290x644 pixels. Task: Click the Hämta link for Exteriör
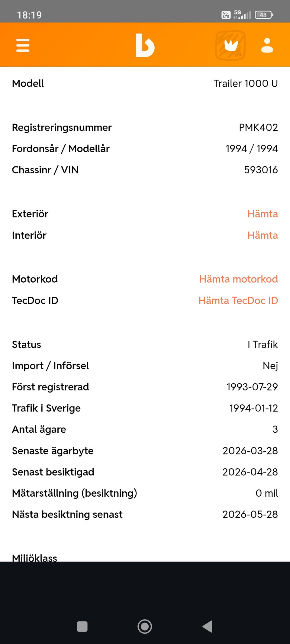coord(263,214)
